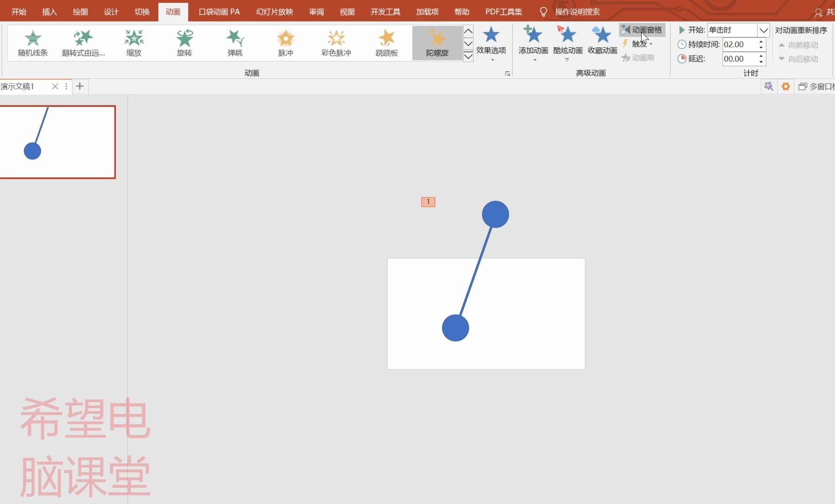The height and width of the screenshot is (504, 835).
Task: Open the document tab options menu
Action: click(66, 86)
